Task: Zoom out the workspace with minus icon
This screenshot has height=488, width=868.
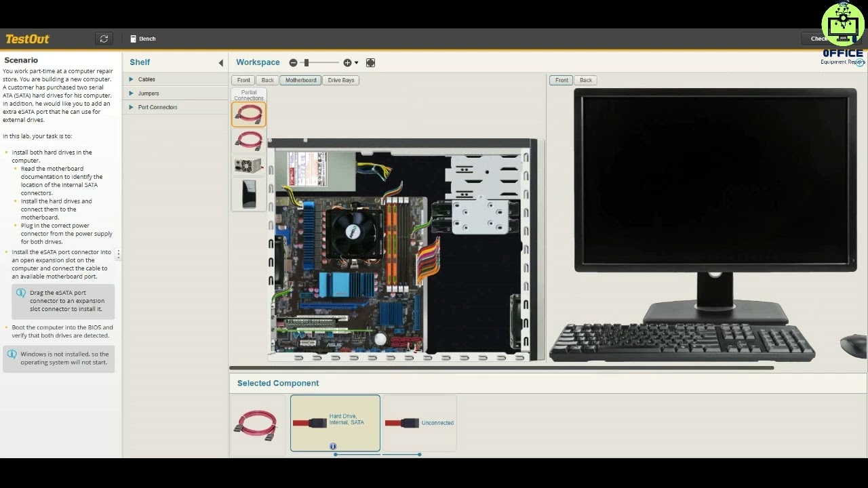Action: click(x=293, y=62)
